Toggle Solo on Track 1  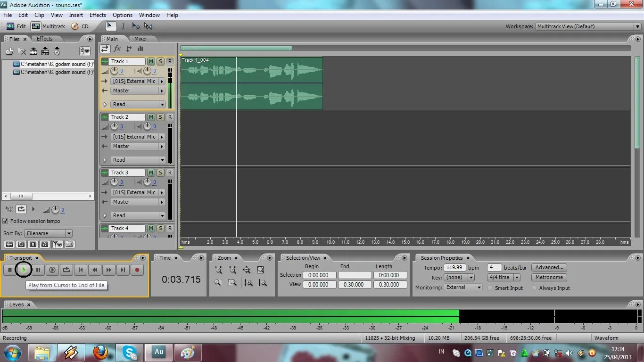pyautogui.click(x=160, y=61)
